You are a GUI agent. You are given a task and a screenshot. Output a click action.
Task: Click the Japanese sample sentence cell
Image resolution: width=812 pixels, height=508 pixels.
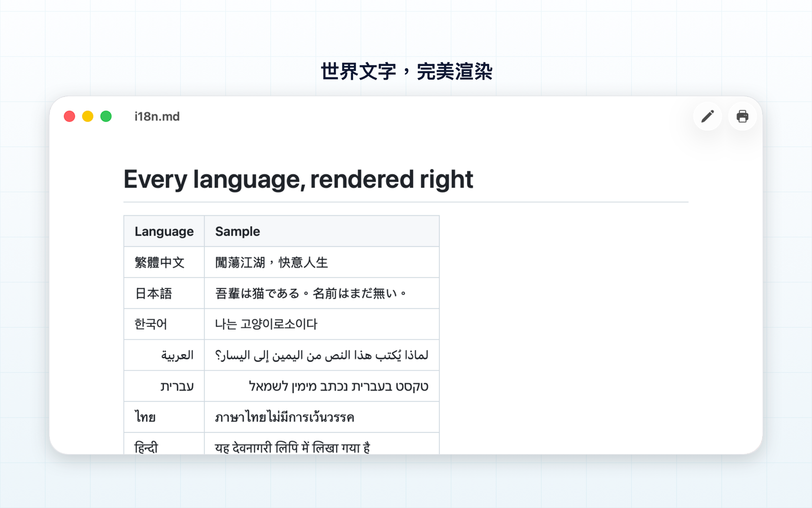(x=322, y=293)
